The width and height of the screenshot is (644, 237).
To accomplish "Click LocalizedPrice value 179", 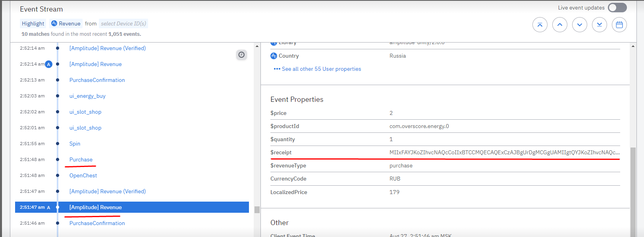I will (394, 192).
